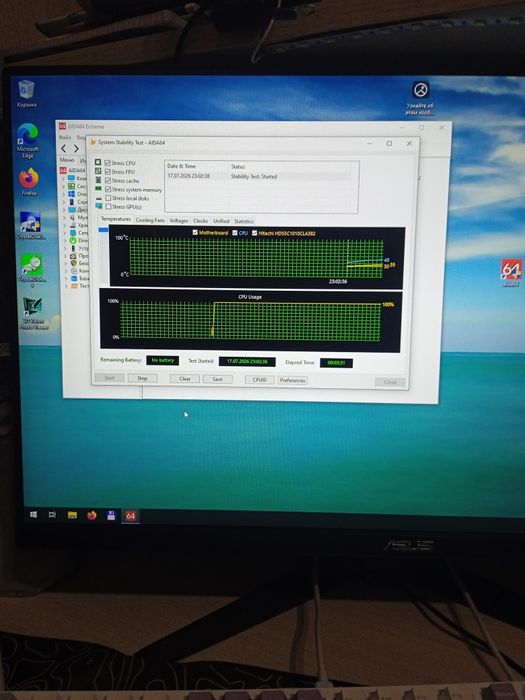Select the Тест tree node icon
This screenshot has width=525, height=700.
74,286
